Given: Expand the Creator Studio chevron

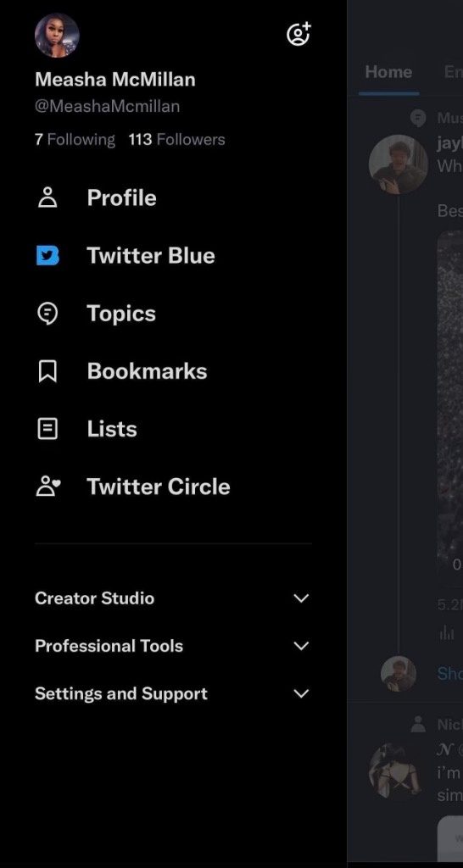Looking at the screenshot, I should [301, 598].
